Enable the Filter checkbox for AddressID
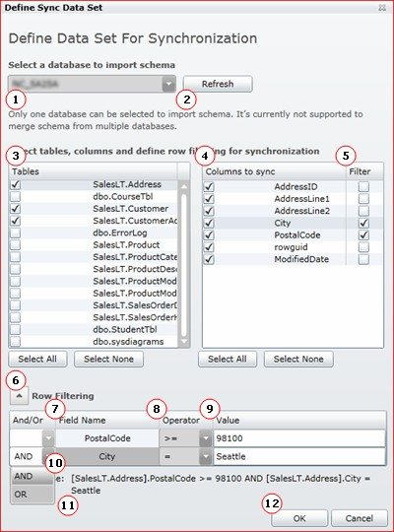The height and width of the screenshot is (532, 394). click(x=363, y=186)
